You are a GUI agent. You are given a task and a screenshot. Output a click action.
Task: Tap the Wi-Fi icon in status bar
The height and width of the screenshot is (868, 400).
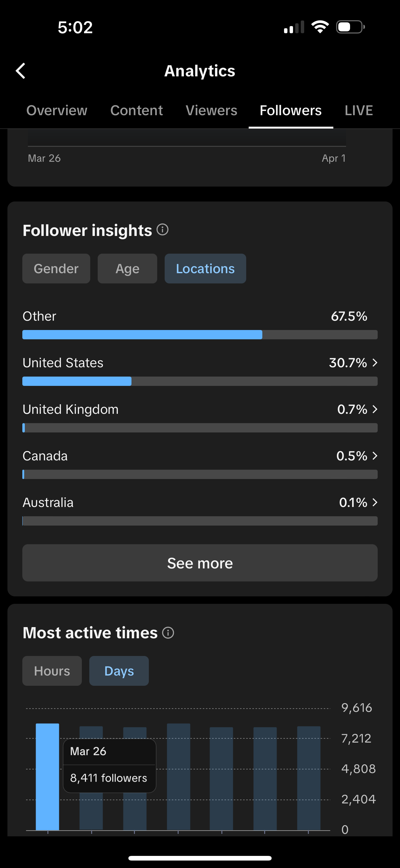320,27
